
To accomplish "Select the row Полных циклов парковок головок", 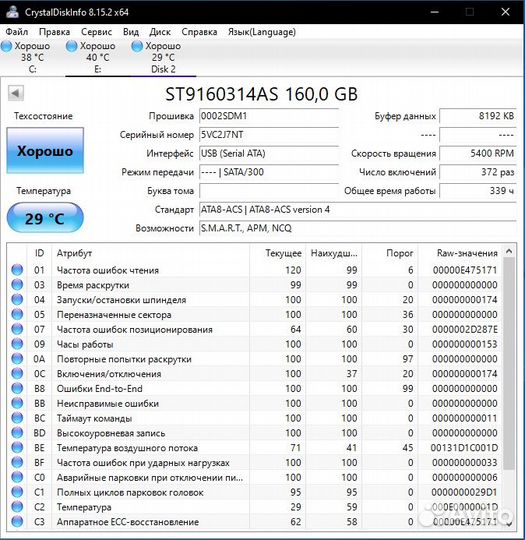I will [255, 492].
